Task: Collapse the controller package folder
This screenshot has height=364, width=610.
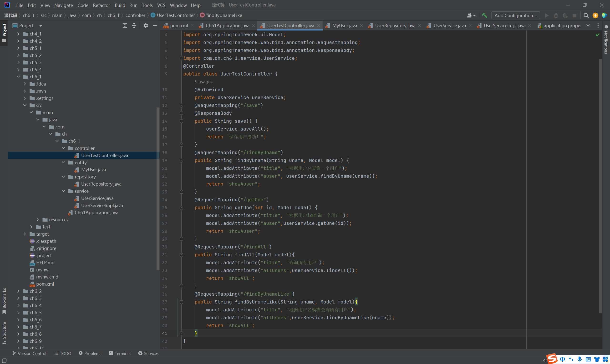Action: point(64,148)
